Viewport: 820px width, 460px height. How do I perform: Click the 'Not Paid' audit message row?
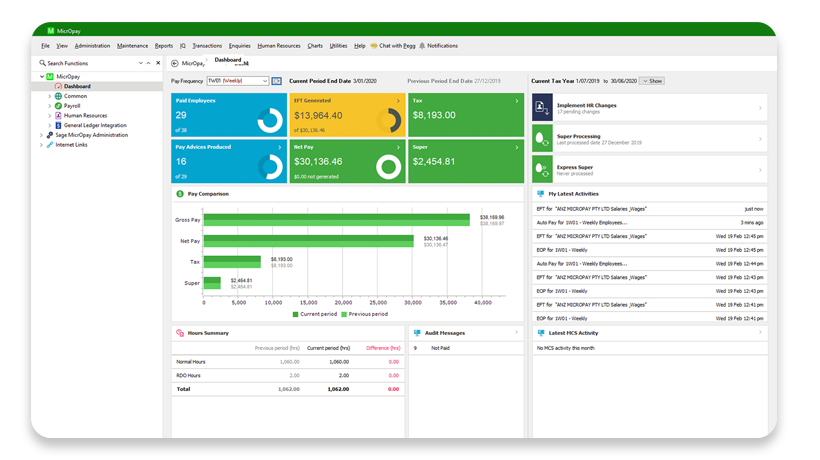click(x=465, y=348)
